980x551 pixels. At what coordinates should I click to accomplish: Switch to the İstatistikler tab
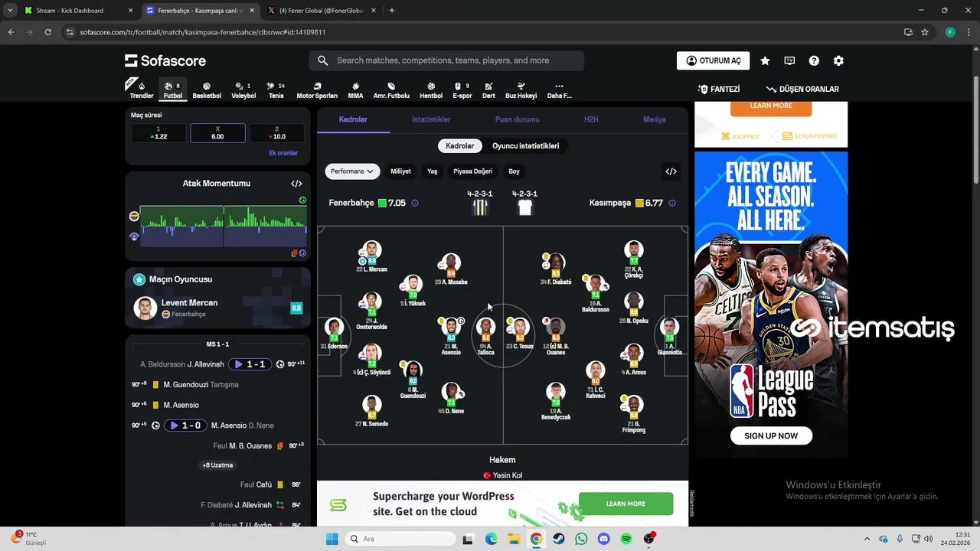(431, 119)
